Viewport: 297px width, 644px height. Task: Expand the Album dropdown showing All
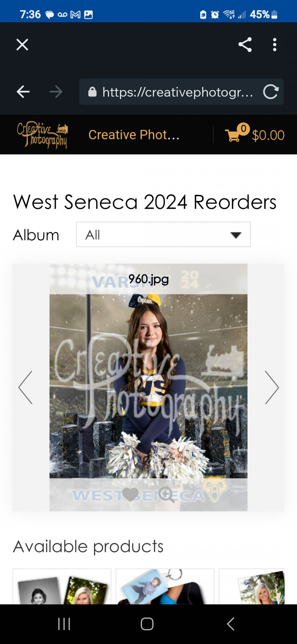point(163,235)
